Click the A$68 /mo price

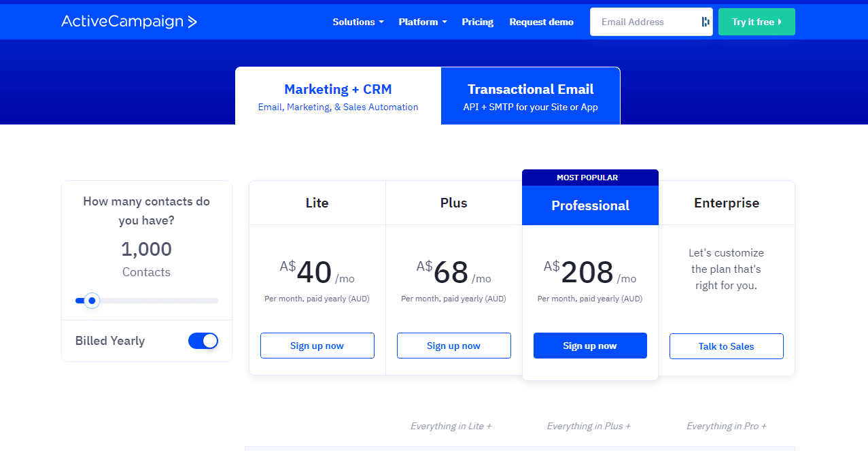click(453, 273)
